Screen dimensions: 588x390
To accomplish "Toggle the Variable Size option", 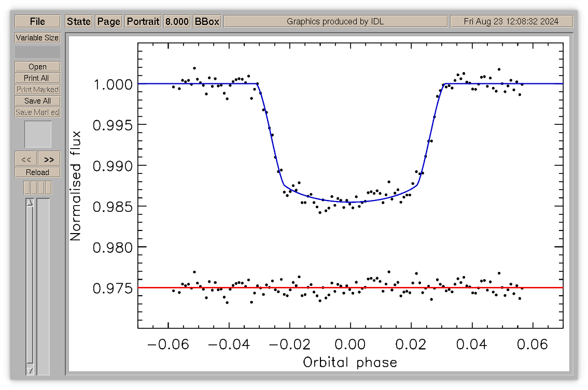I will point(37,38).
